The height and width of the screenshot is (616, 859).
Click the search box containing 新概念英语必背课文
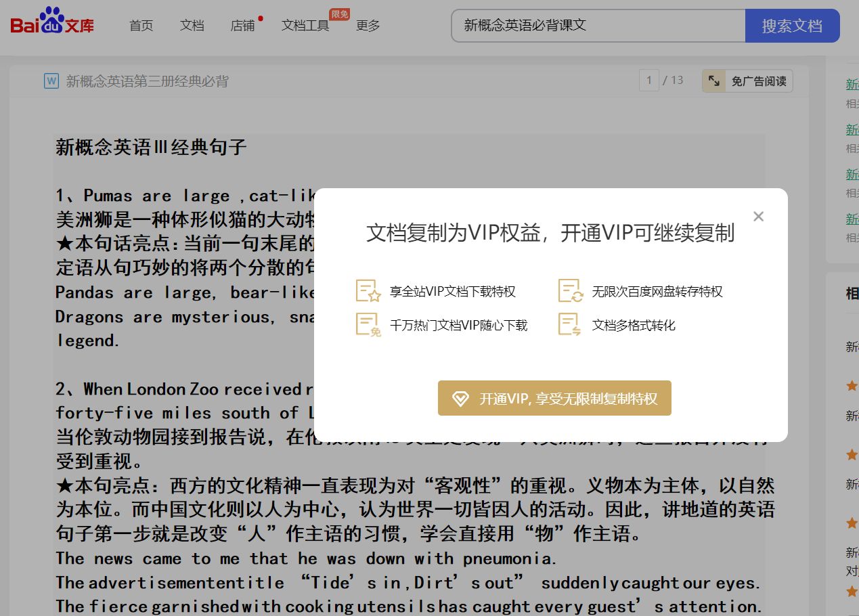[x=596, y=25]
